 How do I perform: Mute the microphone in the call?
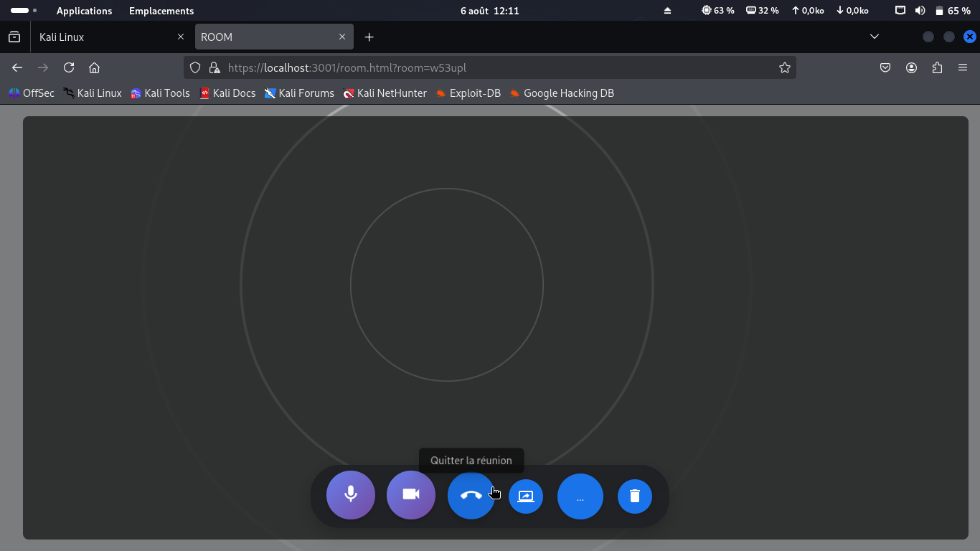pyautogui.click(x=350, y=495)
